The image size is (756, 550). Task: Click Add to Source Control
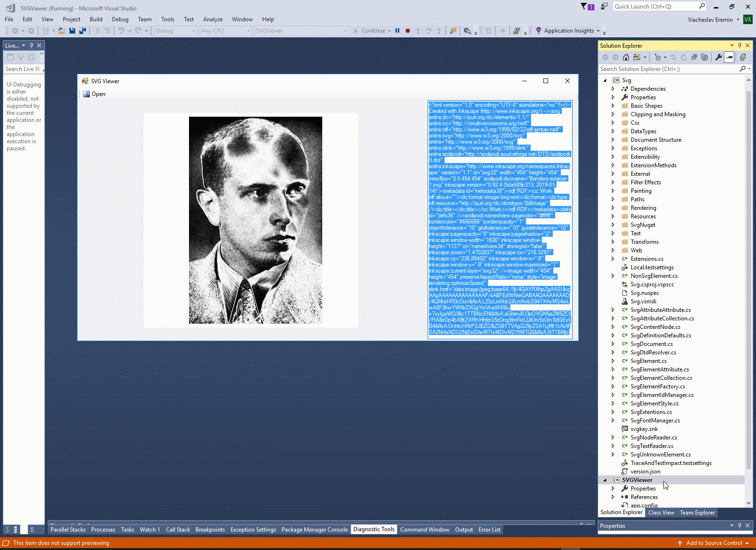coord(713,543)
